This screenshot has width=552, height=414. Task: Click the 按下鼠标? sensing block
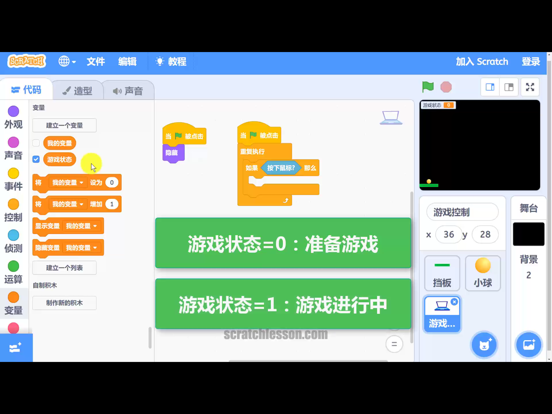[281, 168]
